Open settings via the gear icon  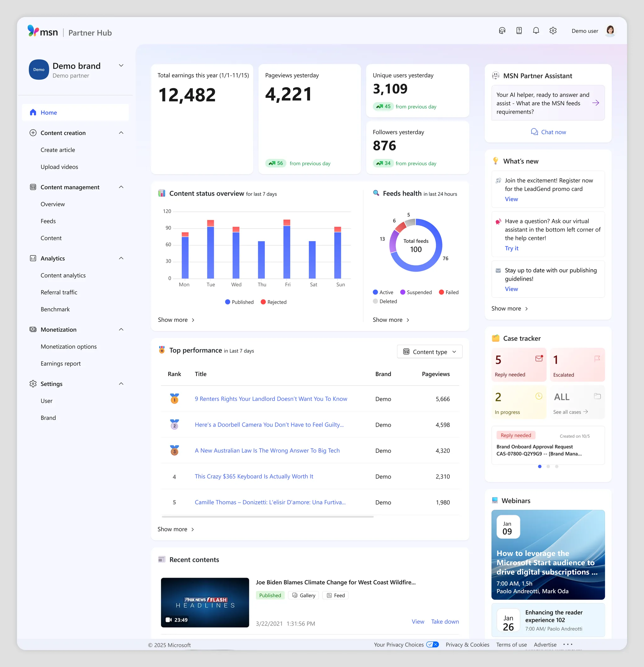point(553,31)
